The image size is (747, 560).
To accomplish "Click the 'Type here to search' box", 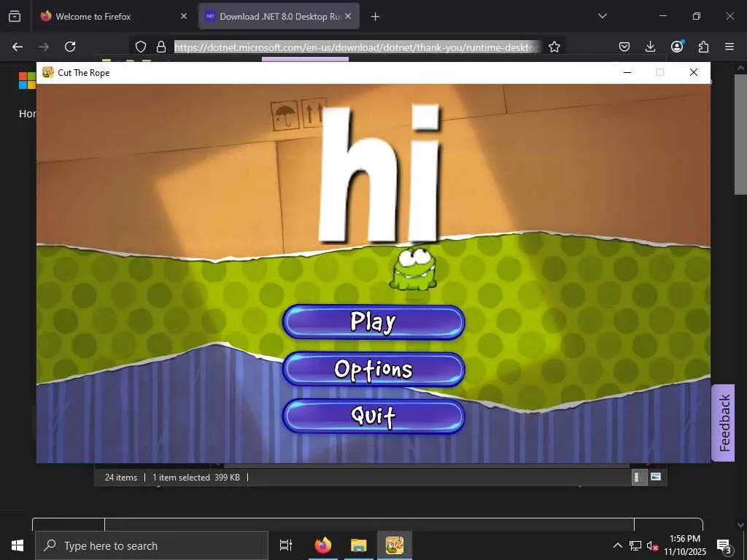I will (x=152, y=545).
